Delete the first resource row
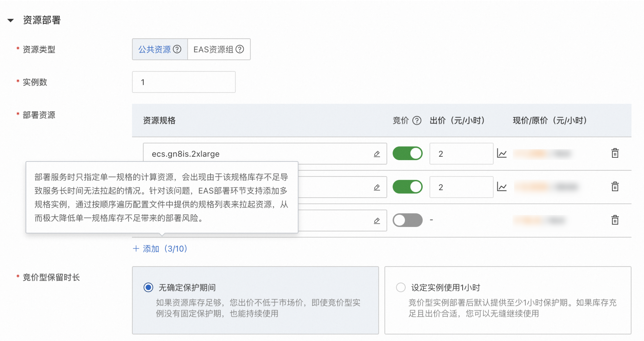The width and height of the screenshot is (644, 341). (615, 153)
